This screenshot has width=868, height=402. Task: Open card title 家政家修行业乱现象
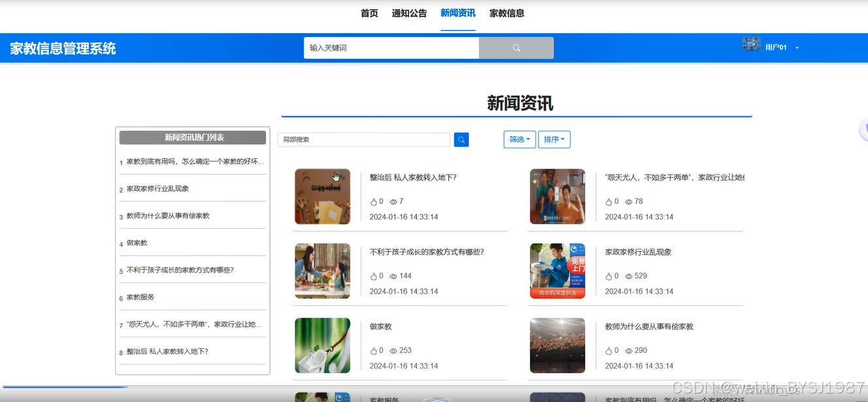pos(639,252)
